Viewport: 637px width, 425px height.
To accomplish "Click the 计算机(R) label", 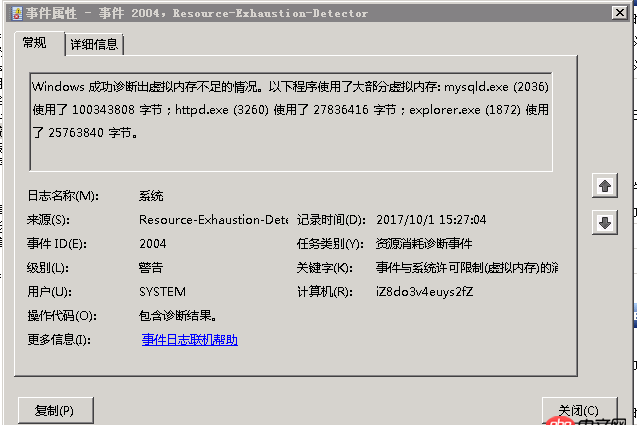I will [325, 292].
